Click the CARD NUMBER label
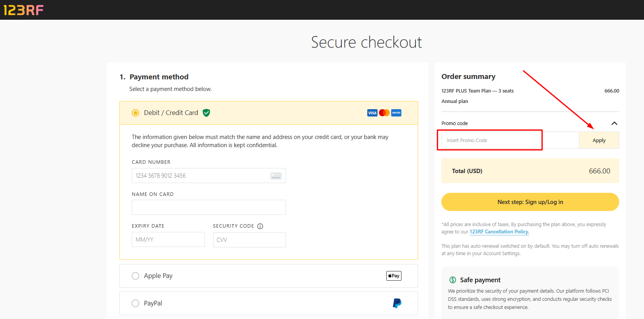 151,162
